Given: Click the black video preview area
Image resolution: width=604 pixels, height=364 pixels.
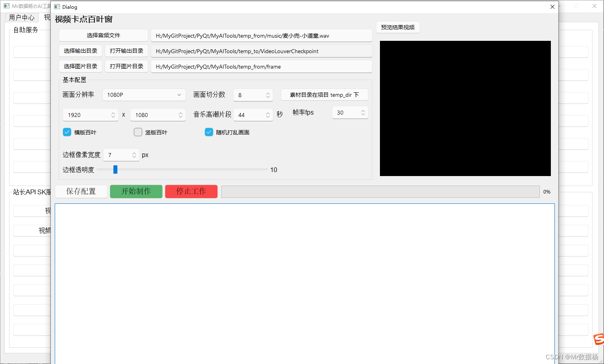Looking at the screenshot, I should (x=465, y=108).
